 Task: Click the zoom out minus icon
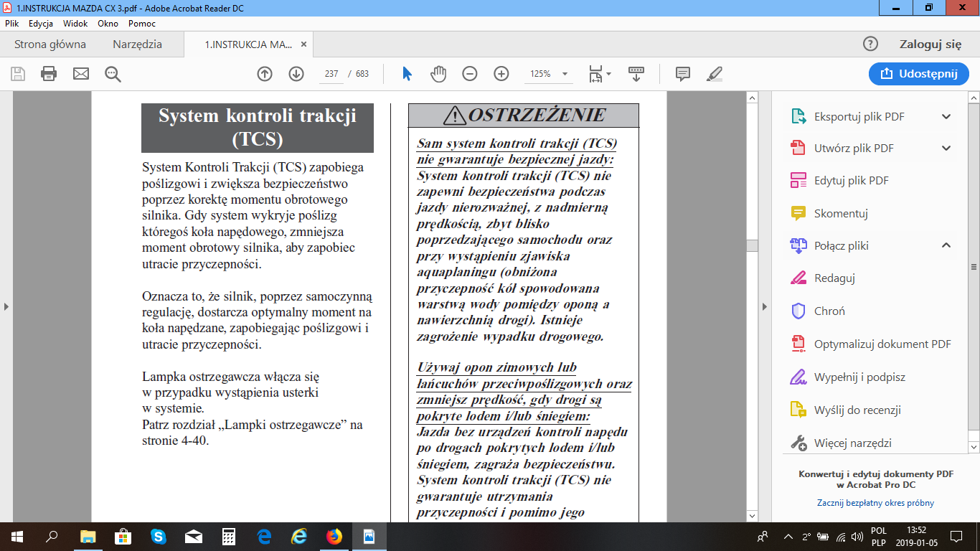[x=469, y=74]
